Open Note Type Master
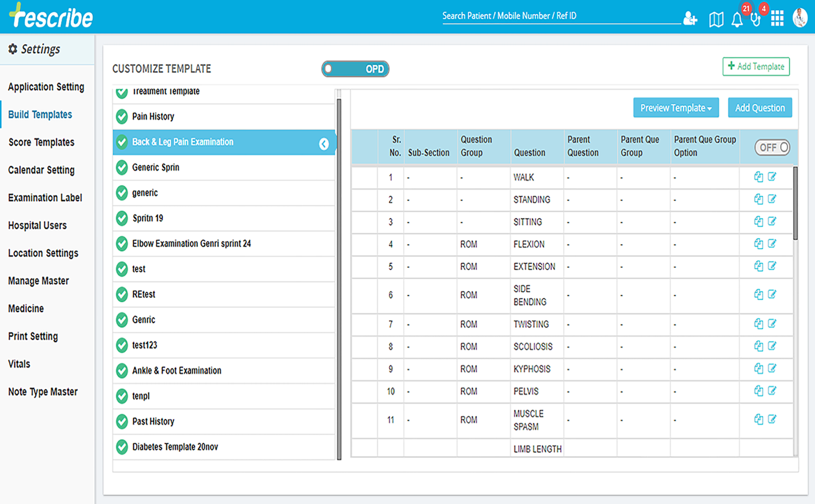 pos(43,392)
